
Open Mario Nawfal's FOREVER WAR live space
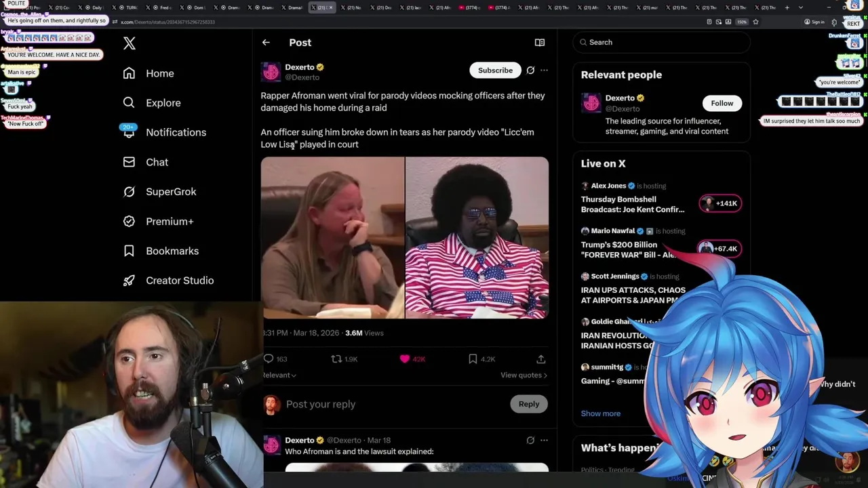629,249
